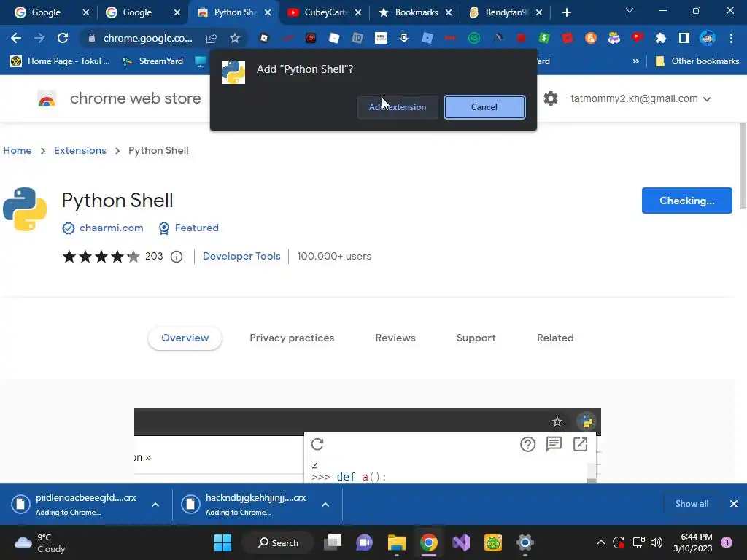The height and width of the screenshot is (560, 747).
Task: Go forward with the forward arrow
Action: [x=39, y=38]
